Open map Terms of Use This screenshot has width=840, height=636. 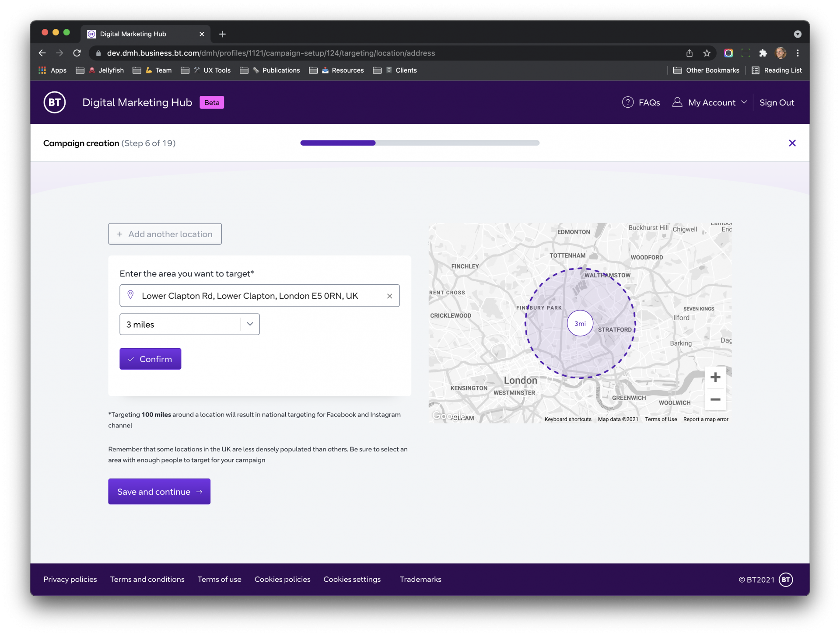click(661, 419)
